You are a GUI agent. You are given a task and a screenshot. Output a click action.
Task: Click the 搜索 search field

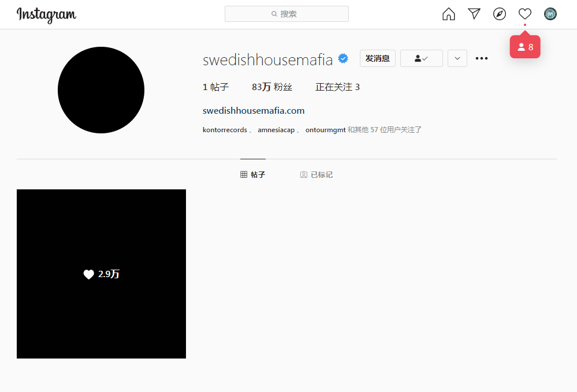click(286, 14)
